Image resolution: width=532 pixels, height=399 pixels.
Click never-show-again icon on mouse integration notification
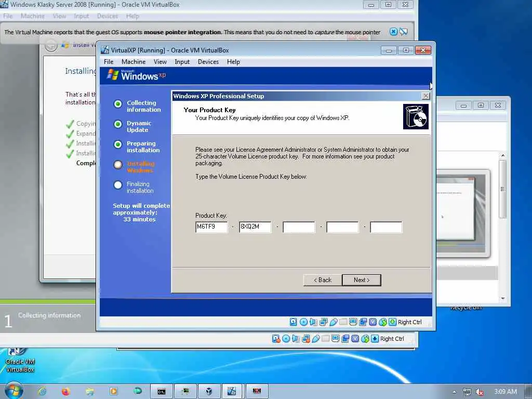[x=403, y=32]
